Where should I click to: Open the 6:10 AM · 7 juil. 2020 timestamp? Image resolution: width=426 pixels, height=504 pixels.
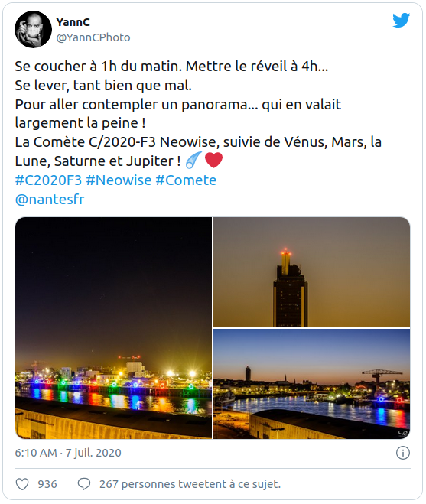pyautogui.click(x=68, y=453)
